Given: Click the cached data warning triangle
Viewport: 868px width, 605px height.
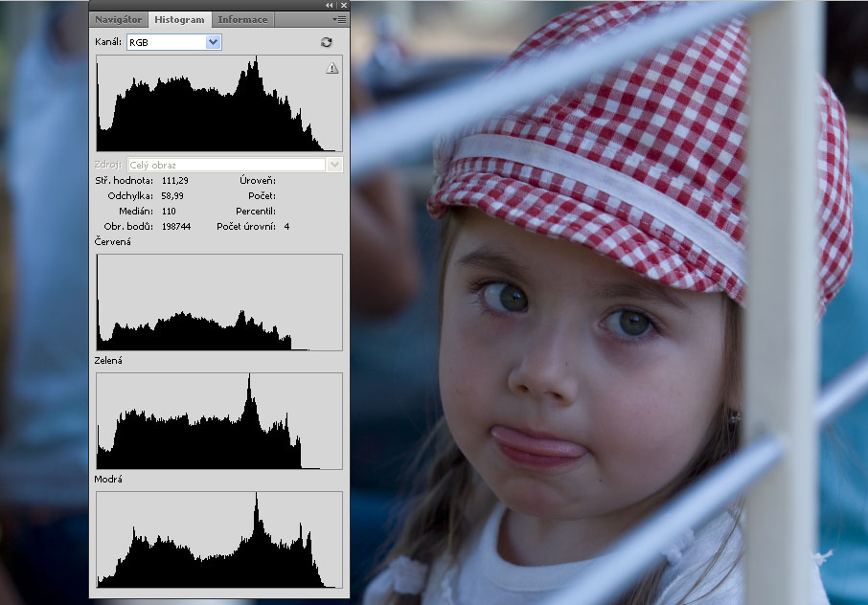Looking at the screenshot, I should (x=332, y=68).
